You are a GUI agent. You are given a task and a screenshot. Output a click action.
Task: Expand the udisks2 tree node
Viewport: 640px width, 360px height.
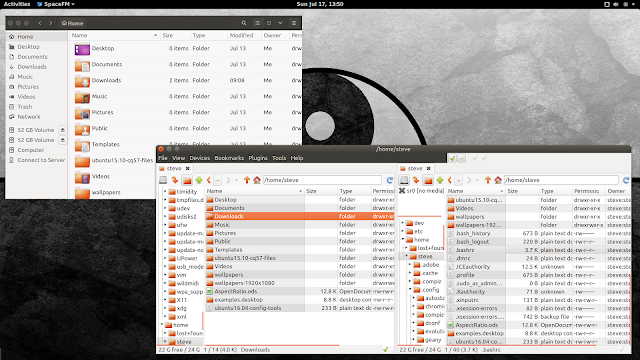click(165, 216)
